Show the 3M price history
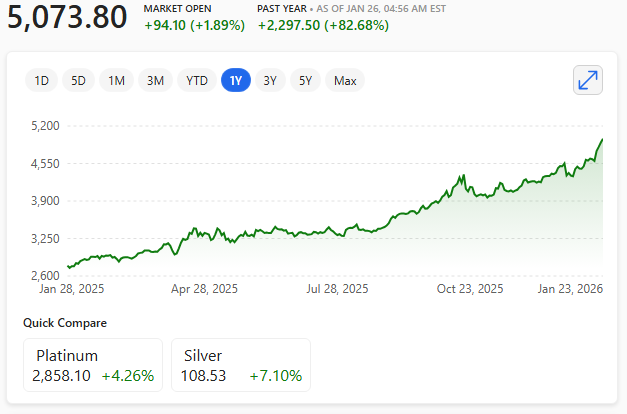This screenshot has height=414, width=627. [155, 80]
